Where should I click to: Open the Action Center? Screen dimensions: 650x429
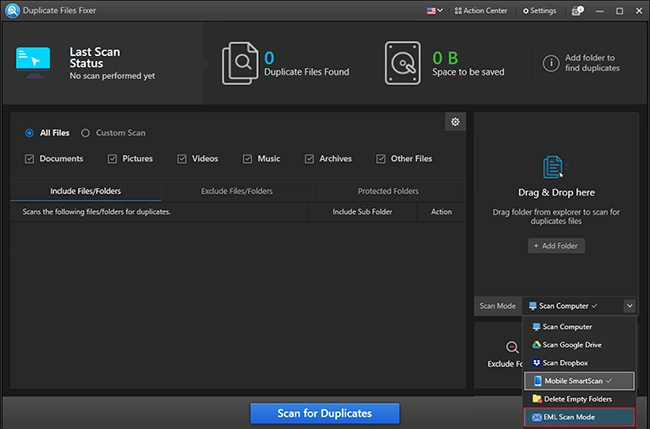[x=481, y=11]
